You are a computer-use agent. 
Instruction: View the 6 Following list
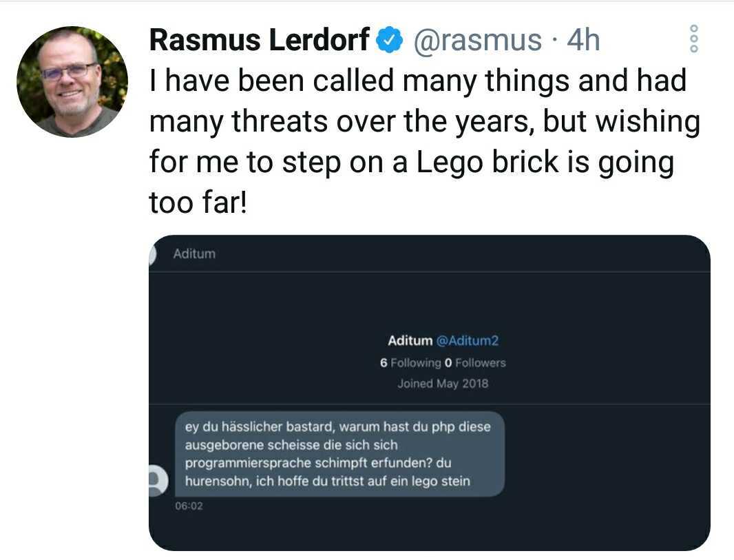click(410, 362)
